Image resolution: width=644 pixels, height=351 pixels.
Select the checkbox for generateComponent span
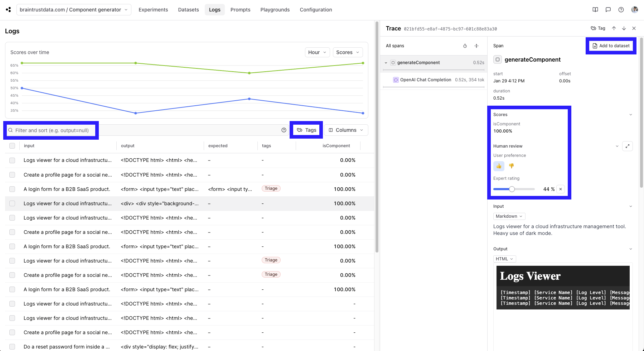click(498, 59)
